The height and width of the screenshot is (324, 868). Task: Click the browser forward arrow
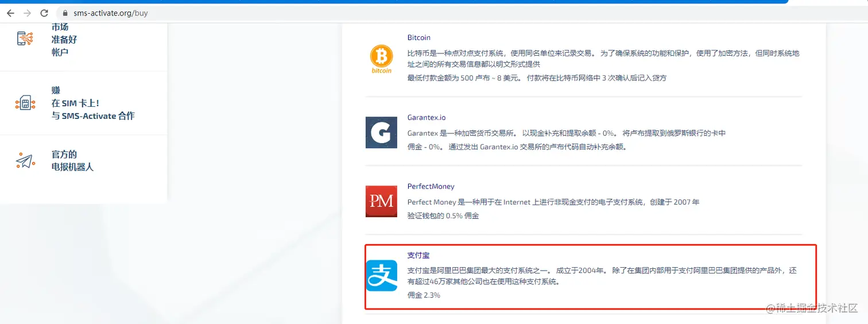click(27, 13)
